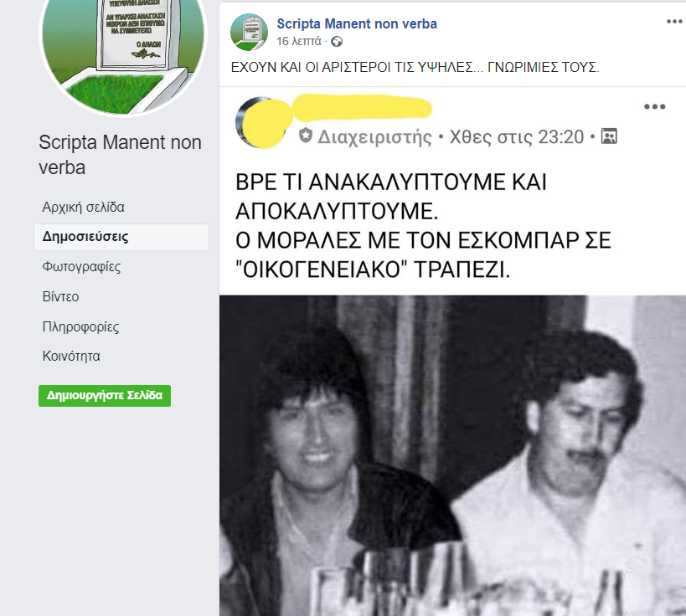The image size is (686, 616).
Task: Open the Φωτογραφίες section
Action: [x=81, y=267]
